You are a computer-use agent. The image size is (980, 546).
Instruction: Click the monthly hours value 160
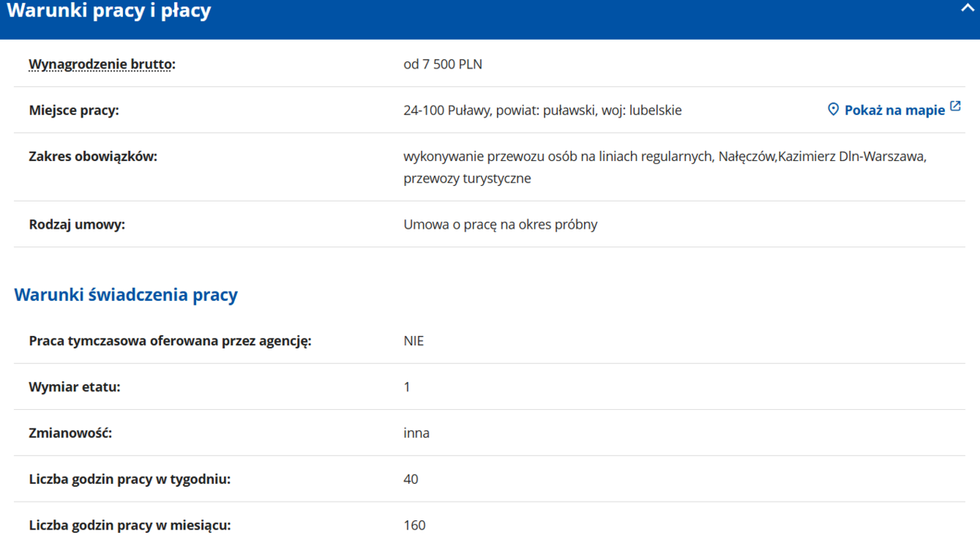pyautogui.click(x=415, y=525)
